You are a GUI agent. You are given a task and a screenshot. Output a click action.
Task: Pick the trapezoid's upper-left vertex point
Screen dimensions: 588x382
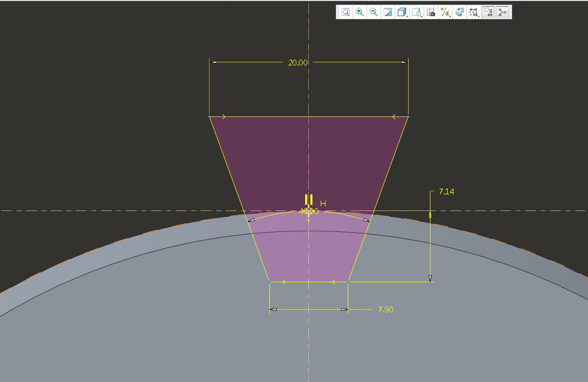pyautogui.click(x=209, y=117)
